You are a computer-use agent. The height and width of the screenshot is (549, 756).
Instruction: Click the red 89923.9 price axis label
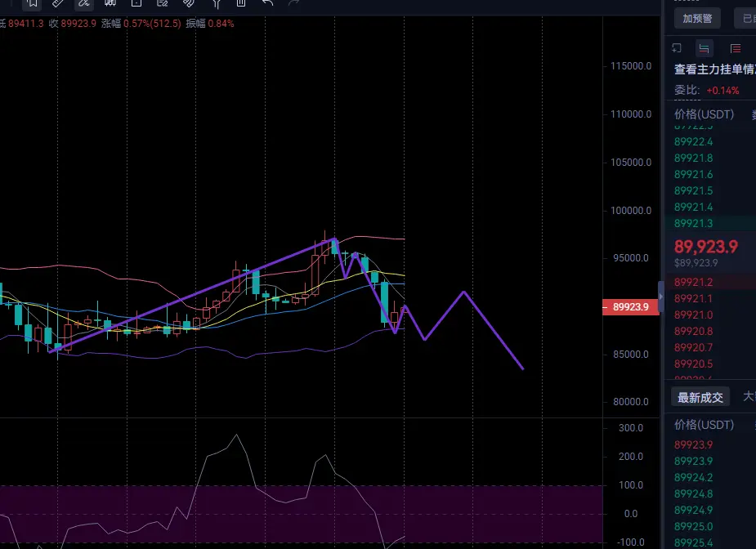tap(631, 307)
